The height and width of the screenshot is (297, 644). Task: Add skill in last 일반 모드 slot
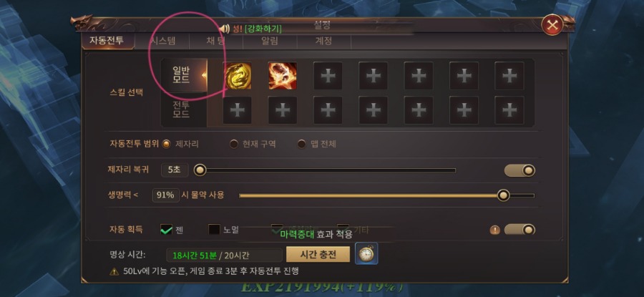pyautogui.click(x=509, y=76)
